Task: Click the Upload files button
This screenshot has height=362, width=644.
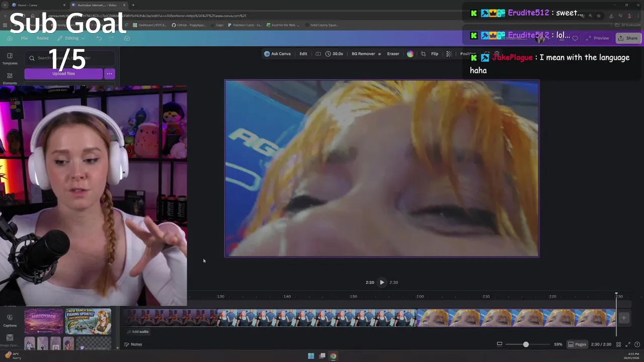Action: pos(63,74)
